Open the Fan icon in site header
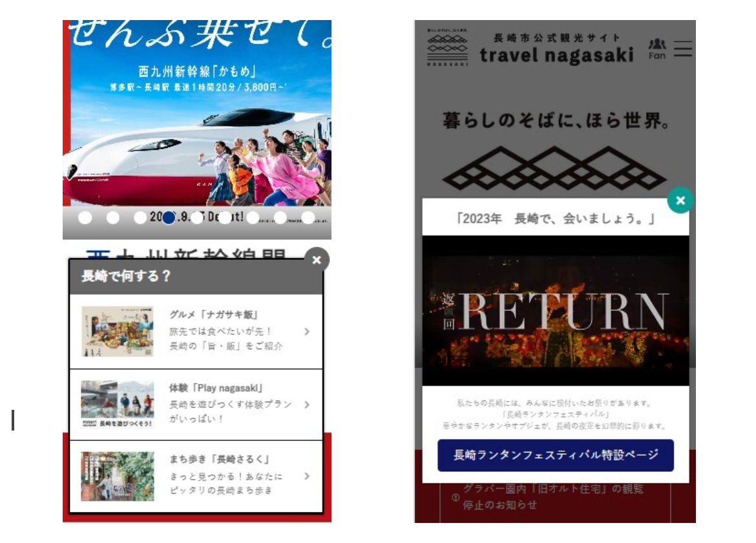This screenshot has width=756, height=543. (656, 49)
